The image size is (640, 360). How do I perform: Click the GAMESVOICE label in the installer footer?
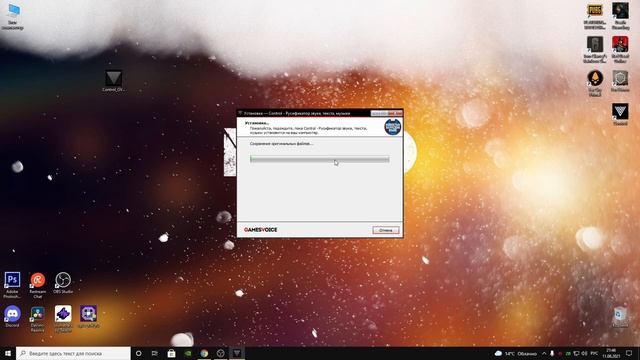point(260,230)
